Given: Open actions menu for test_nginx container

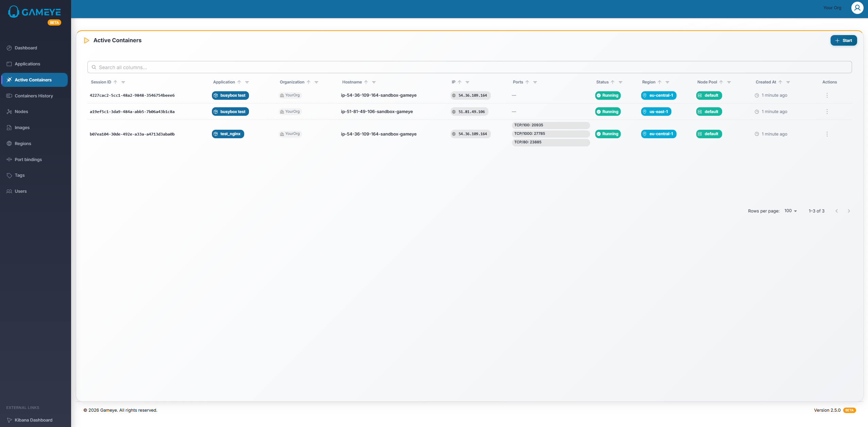Looking at the screenshot, I should [827, 134].
